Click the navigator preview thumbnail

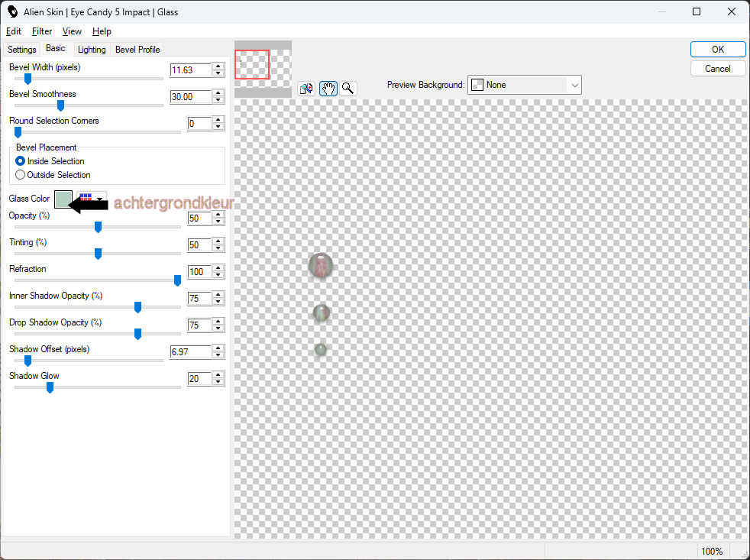[263, 69]
